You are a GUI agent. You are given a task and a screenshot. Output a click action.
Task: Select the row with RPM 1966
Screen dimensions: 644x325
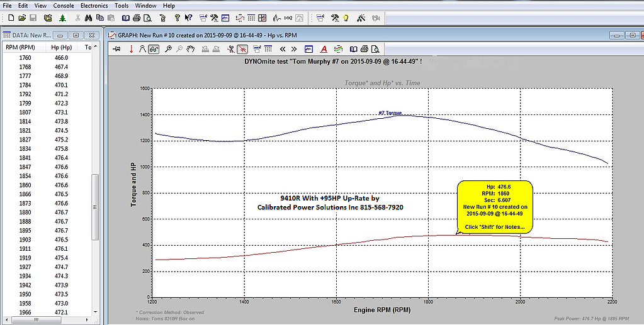tap(48, 312)
